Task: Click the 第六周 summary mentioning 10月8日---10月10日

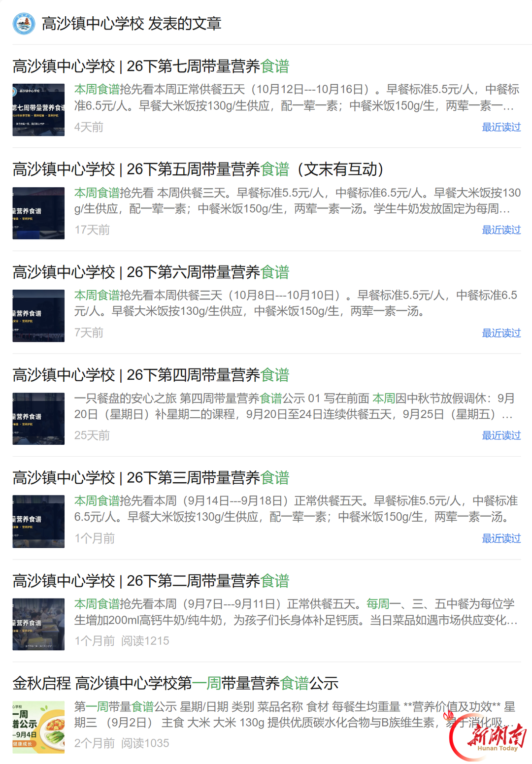Action: tap(296, 303)
